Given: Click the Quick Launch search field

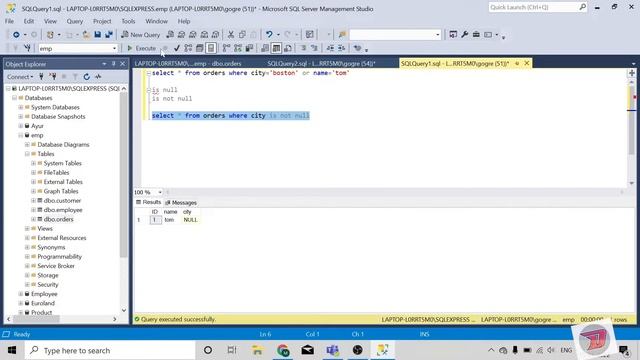Looking at the screenshot, I should pyautogui.click(x=538, y=7).
